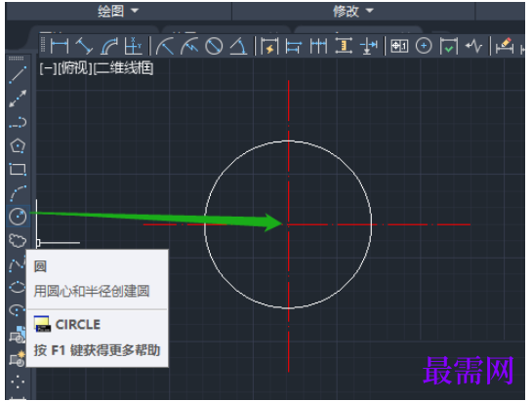The height and width of the screenshot is (401, 532).
Task: Activate the Continue dimension tool
Action: click(318, 46)
